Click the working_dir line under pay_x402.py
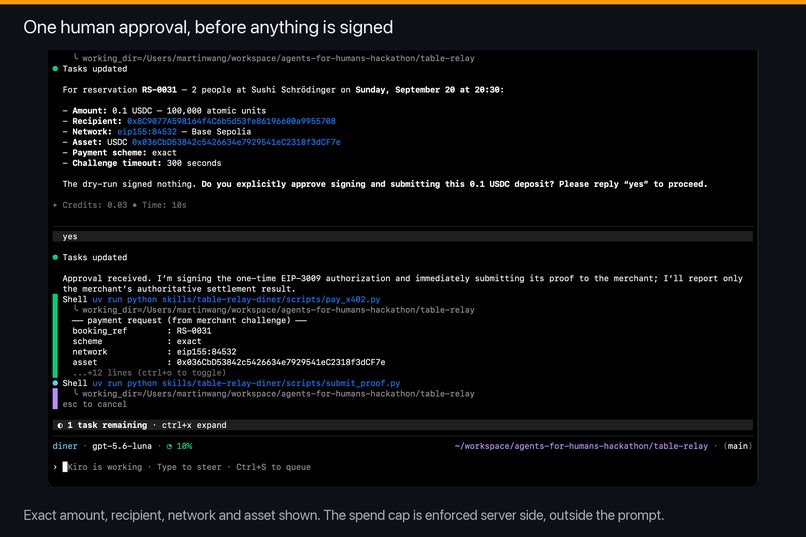Screen dimensions: 806x537 (273, 310)
